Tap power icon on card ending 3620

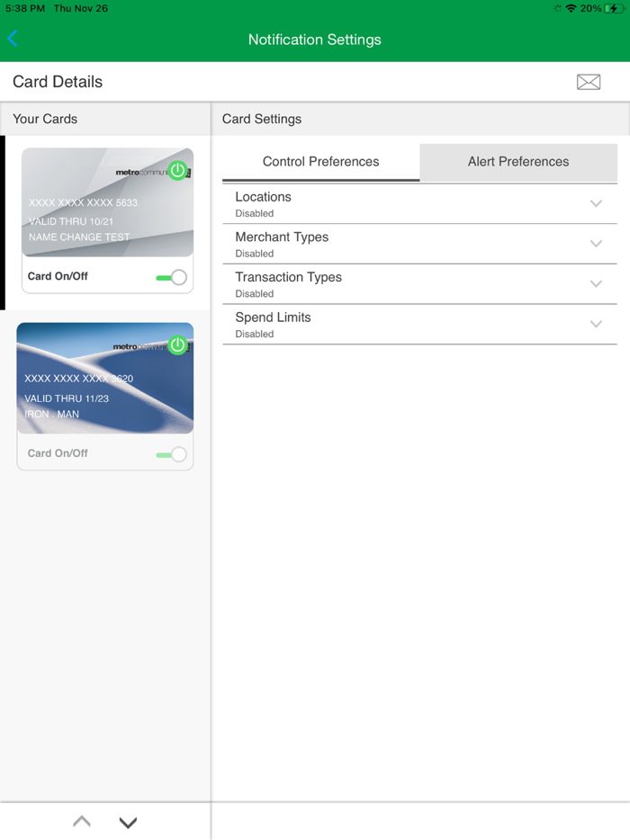pyautogui.click(x=177, y=345)
